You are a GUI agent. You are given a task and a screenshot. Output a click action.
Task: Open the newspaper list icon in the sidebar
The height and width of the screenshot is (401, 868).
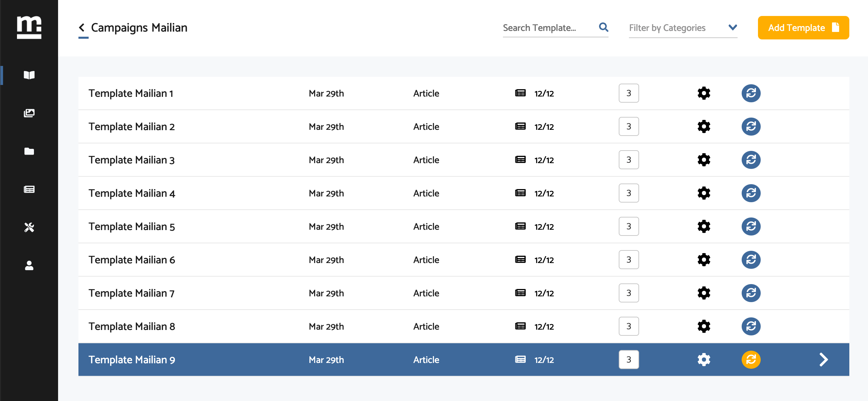coord(29,189)
